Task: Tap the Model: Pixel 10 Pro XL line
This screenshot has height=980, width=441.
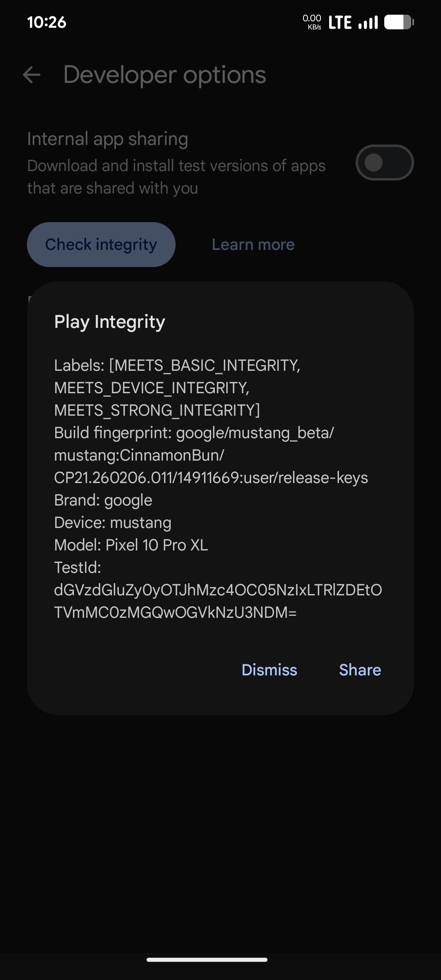Action: (131, 545)
